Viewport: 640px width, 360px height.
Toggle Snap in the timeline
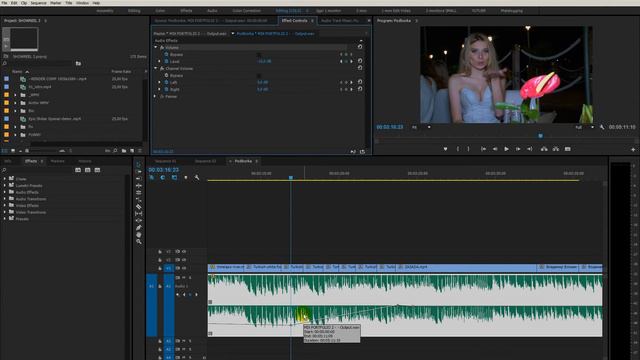point(163,178)
